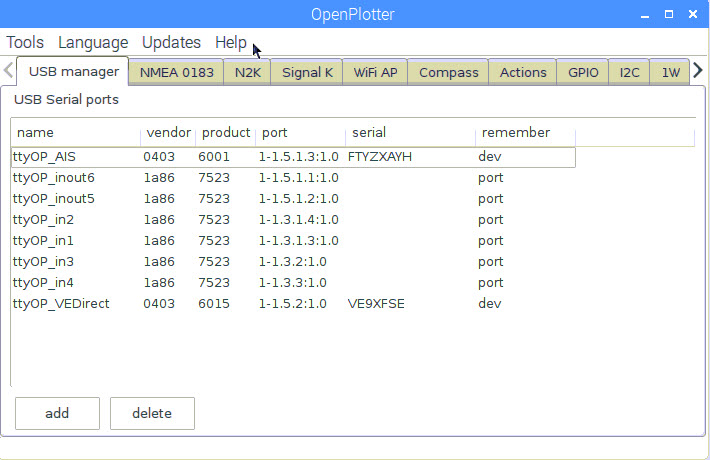Image resolution: width=710 pixels, height=460 pixels.
Task: Open the Help menu
Action: pos(230,42)
